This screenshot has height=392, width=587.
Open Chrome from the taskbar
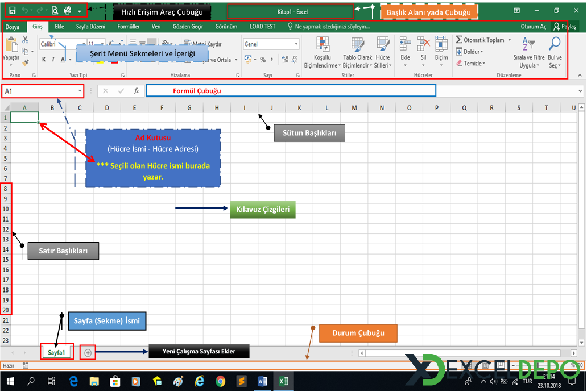coord(221,381)
